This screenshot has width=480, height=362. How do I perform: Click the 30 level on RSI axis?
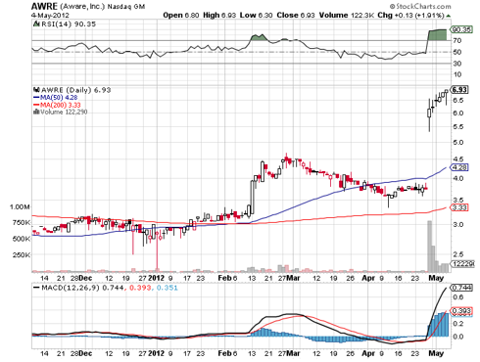click(457, 63)
